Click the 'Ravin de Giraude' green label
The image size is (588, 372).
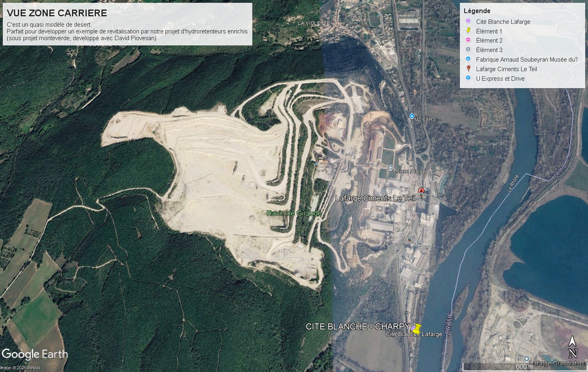(294, 213)
